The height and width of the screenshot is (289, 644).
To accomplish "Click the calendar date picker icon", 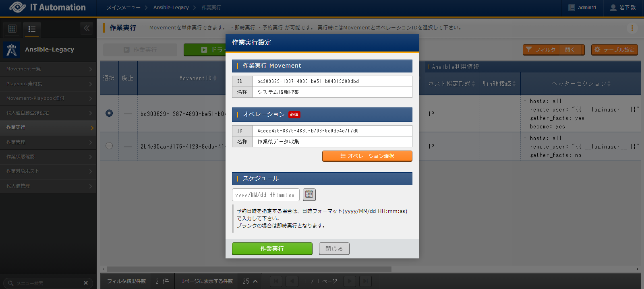I will coord(309,195).
